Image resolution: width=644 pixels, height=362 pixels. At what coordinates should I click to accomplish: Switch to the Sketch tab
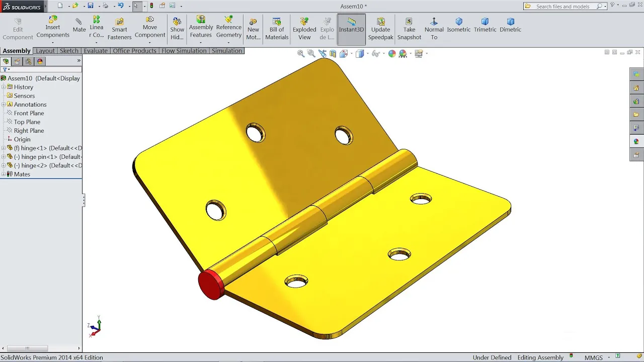click(x=69, y=51)
